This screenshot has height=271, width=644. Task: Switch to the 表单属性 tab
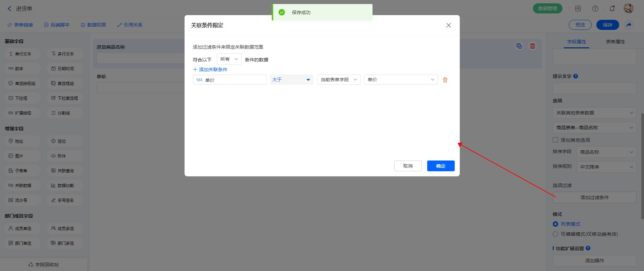[615, 42]
